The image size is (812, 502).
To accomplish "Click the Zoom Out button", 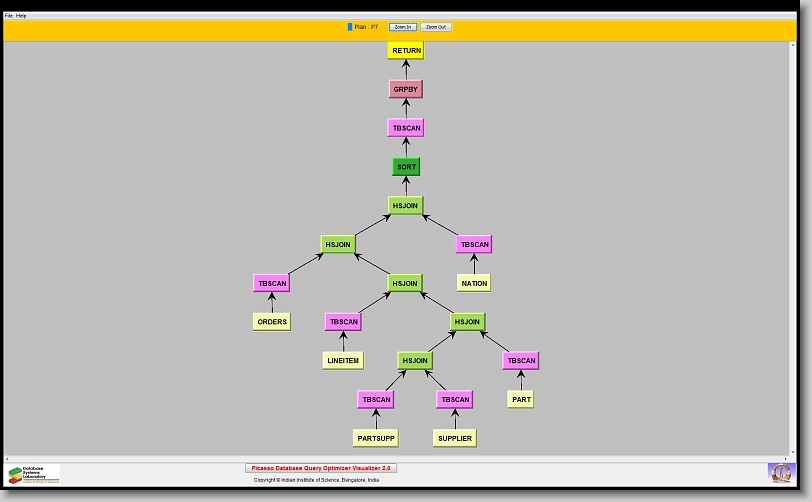I will pos(435,27).
